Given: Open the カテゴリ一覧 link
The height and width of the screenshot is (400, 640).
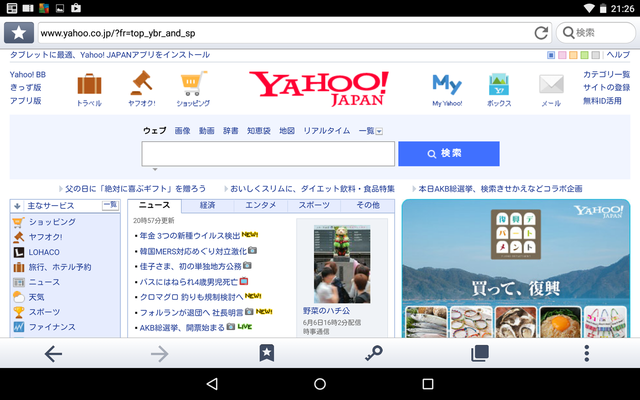Looking at the screenshot, I should click(x=606, y=74).
